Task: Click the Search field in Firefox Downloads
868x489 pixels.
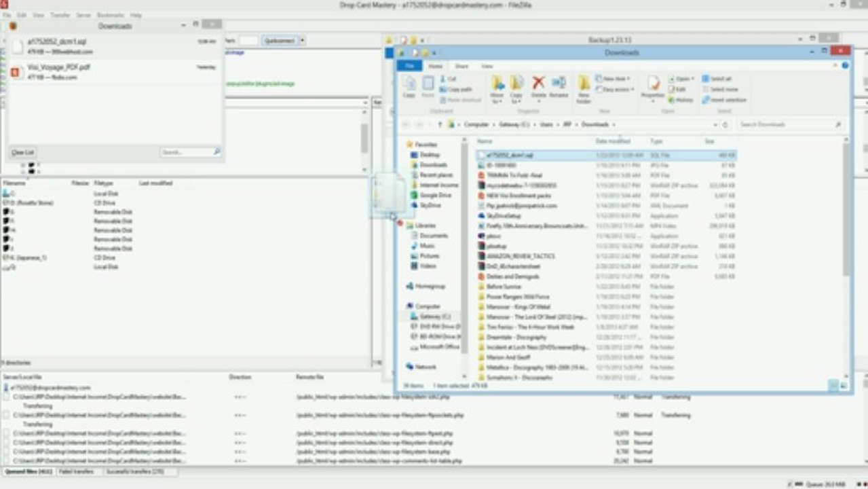Action: click(191, 152)
